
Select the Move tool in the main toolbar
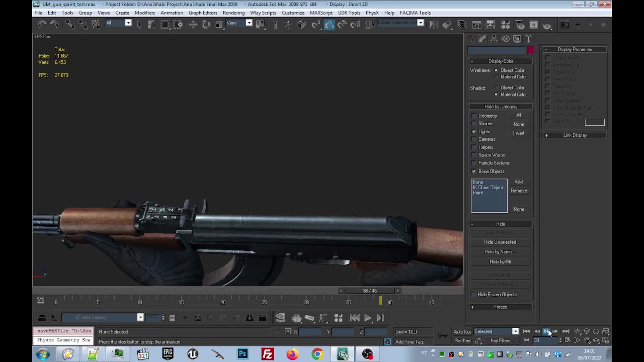pyautogui.click(x=193, y=24)
